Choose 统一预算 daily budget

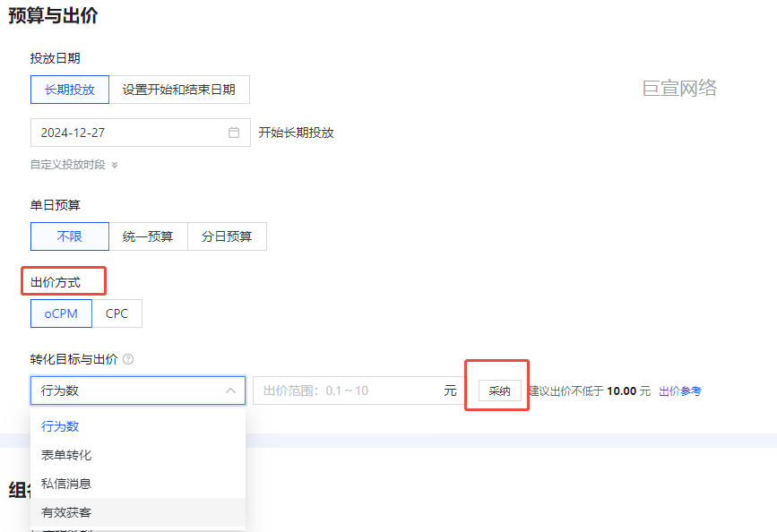[148, 236]
